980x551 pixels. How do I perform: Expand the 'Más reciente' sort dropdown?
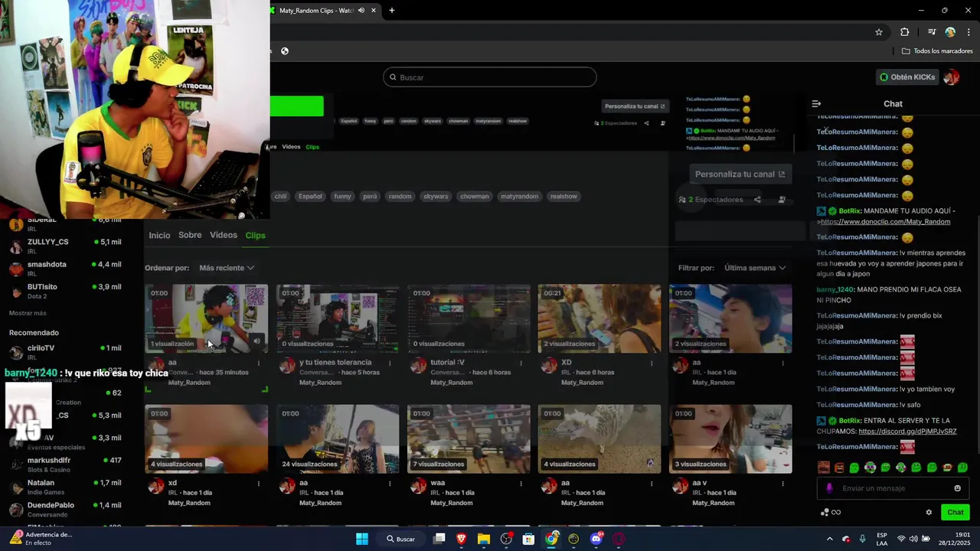click(x=226, y=268)
